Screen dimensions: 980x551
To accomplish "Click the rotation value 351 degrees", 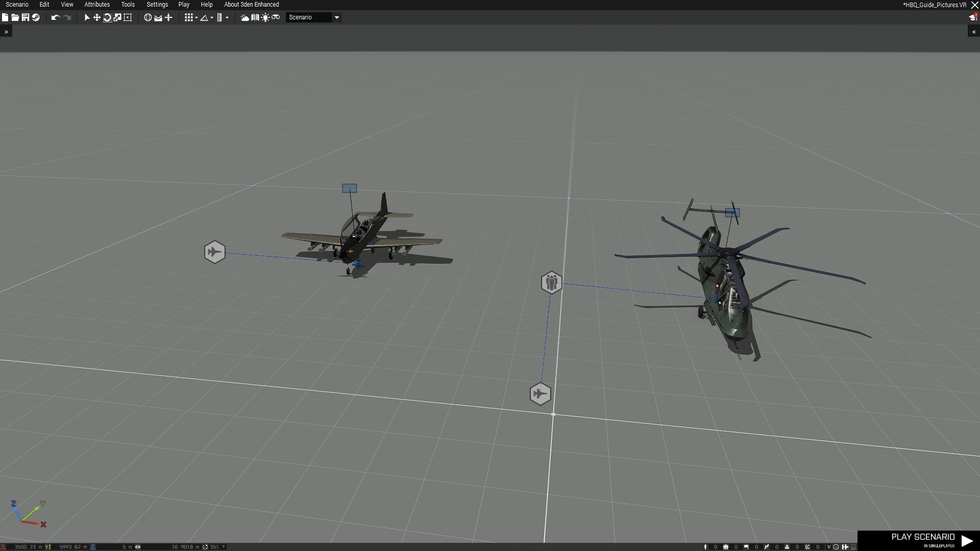I will (216, 547).
